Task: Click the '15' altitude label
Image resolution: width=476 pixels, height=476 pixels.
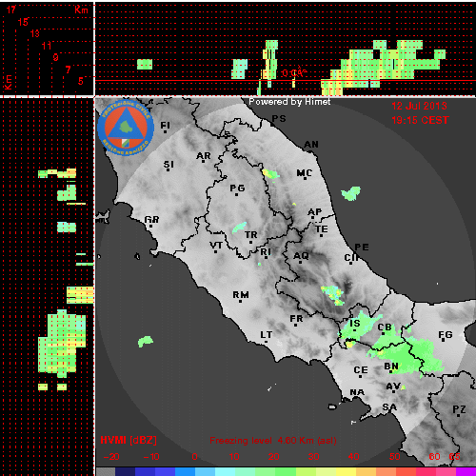Action: pyautogui.click(x=23, y=22)
